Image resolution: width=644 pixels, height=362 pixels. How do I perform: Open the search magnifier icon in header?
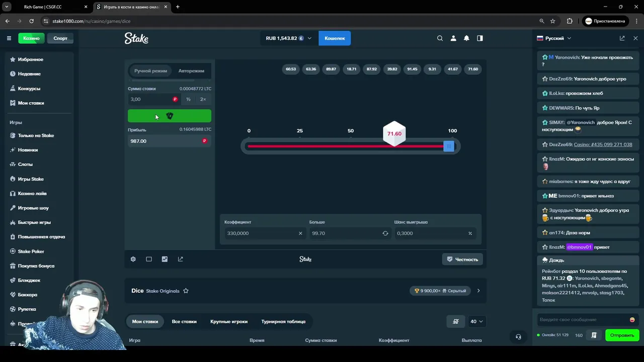pyautogui.click(x=440, y=38)
